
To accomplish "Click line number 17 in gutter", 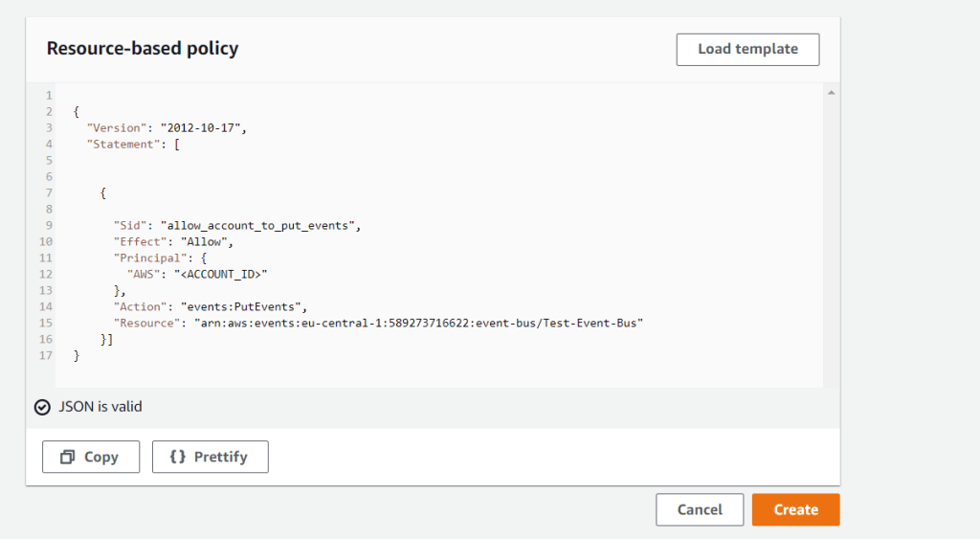I will click(44, 355).
